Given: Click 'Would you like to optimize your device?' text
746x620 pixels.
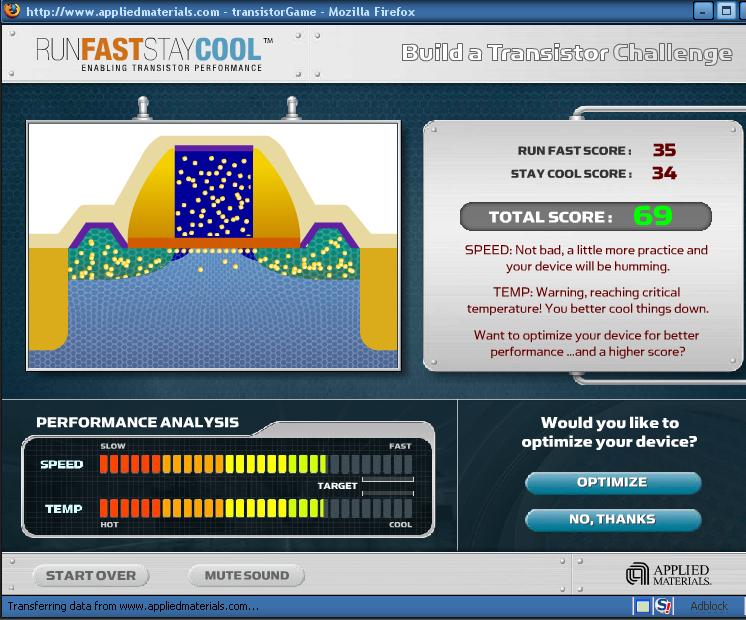Looking at the screenshot, I should click(609, 432).
